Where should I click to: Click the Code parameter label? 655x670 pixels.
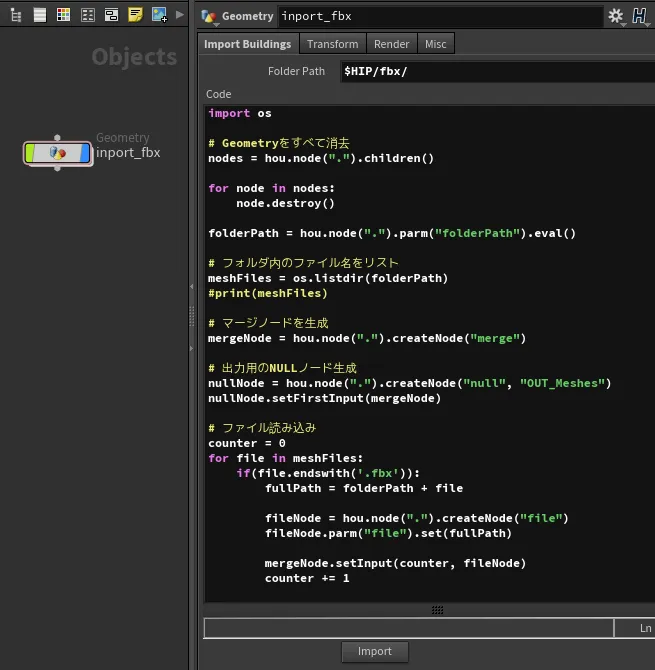click(218, 94)
